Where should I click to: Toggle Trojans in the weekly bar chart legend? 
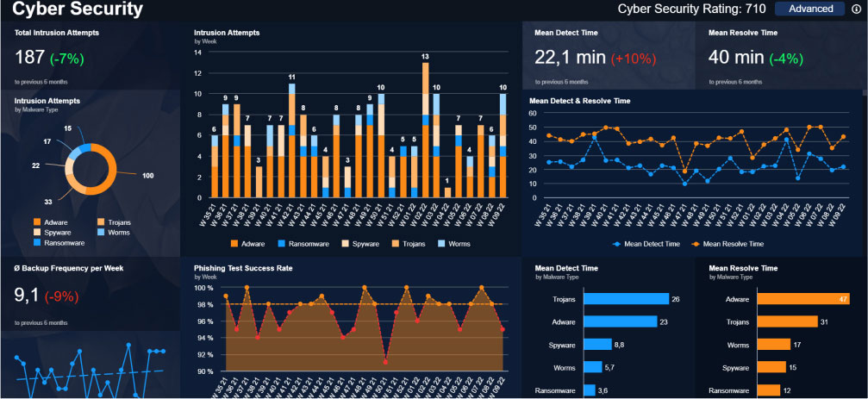(x=407, y=244)
